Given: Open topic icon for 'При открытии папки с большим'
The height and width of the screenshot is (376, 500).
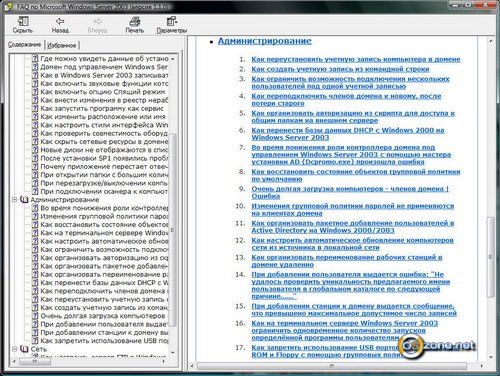Looking at the screenshot, I should [35, 175].
